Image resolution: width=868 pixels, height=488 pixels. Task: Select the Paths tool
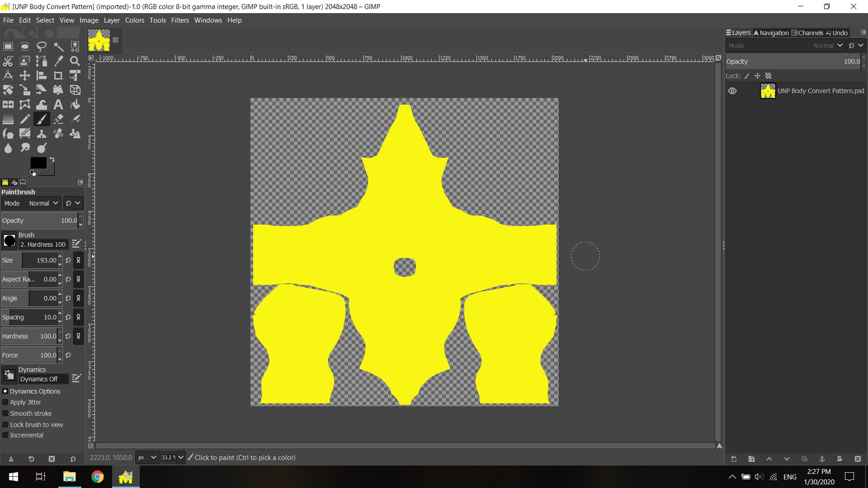tap(42, 61)
